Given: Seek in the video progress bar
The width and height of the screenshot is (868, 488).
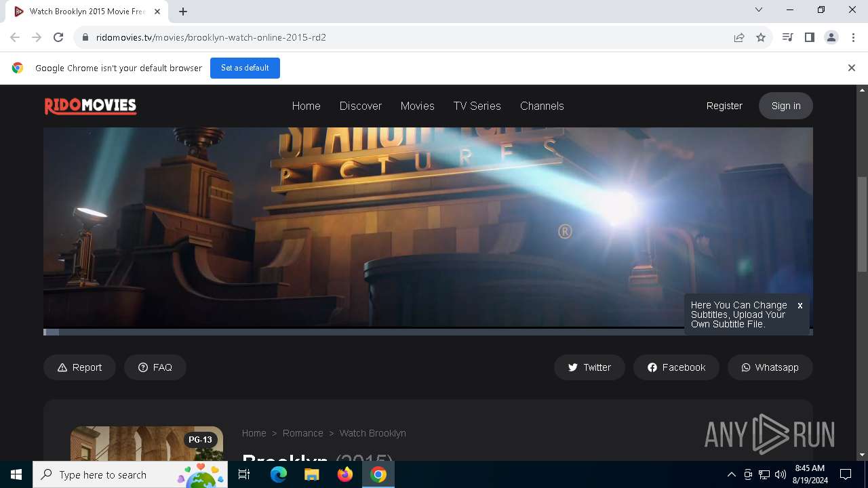Looking at the screenshot, I should [428, 332].
